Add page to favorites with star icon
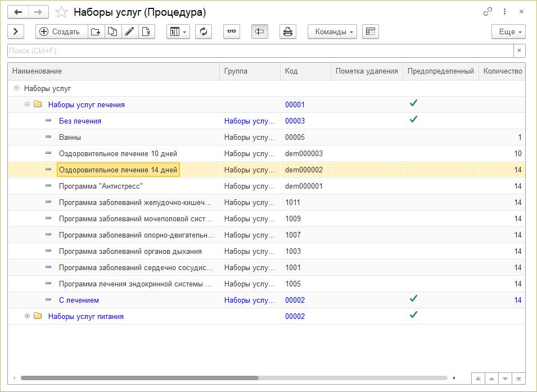This screenshot has width=537, height=392. click(63, 12)
